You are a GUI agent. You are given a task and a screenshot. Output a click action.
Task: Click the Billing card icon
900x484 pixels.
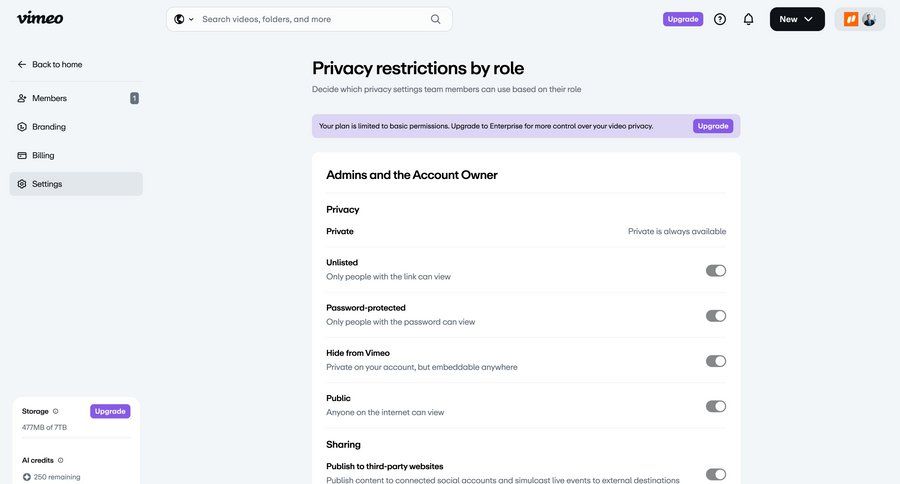(x=22, y=156)
